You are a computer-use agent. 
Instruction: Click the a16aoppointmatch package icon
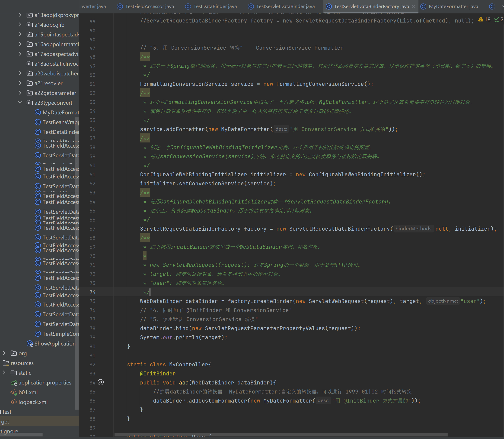pyautogui.click(x=30, y=44)
